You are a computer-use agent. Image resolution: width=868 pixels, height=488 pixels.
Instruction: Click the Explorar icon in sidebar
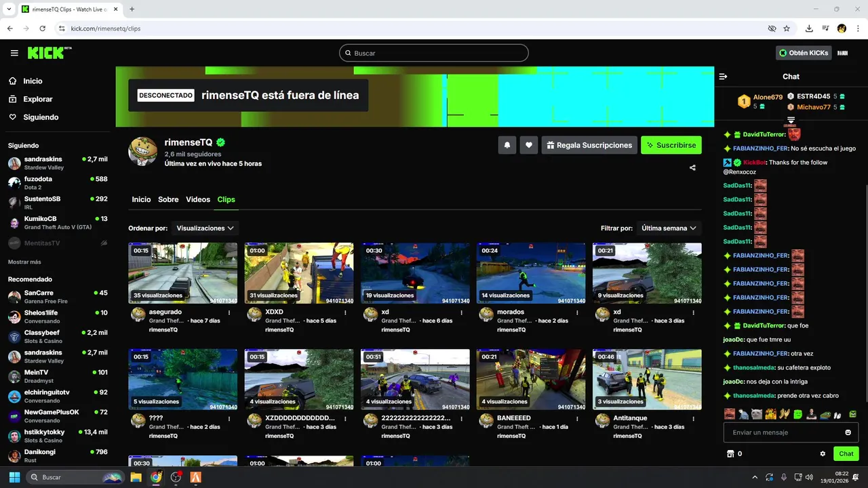(13, 99)
